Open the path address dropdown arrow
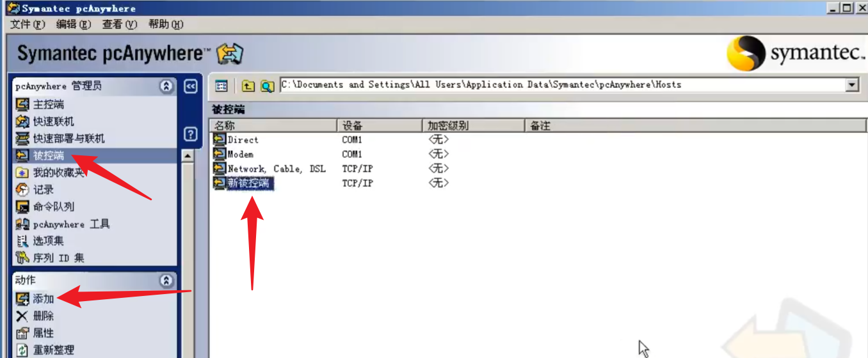The width and height of the screenshot is (868, 358). coord(851,85)
